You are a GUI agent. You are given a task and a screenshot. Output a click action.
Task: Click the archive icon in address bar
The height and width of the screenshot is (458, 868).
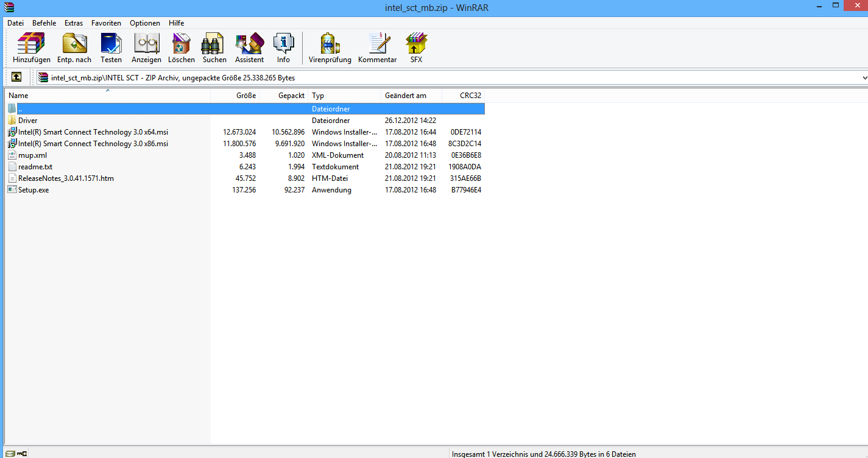(43, 77)
